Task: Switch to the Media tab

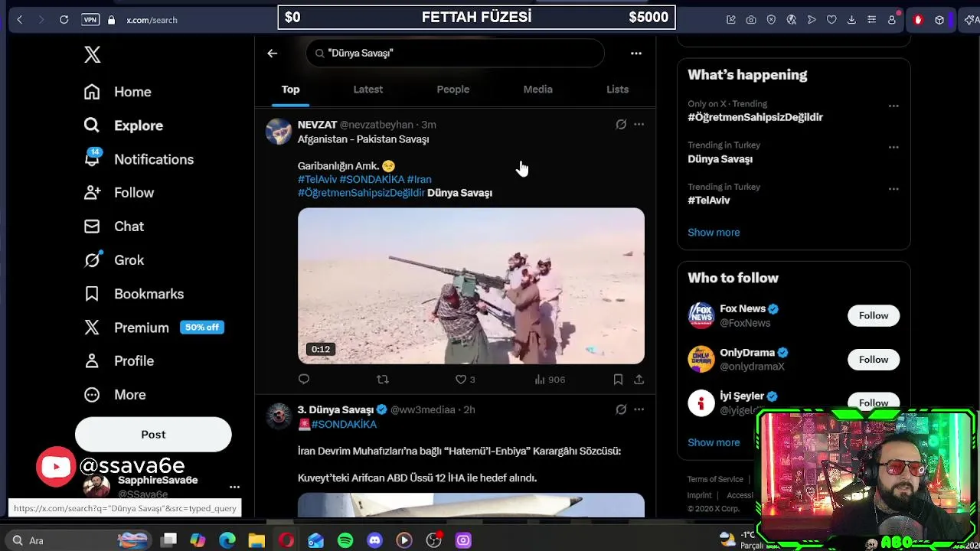Action: (537, 90)
